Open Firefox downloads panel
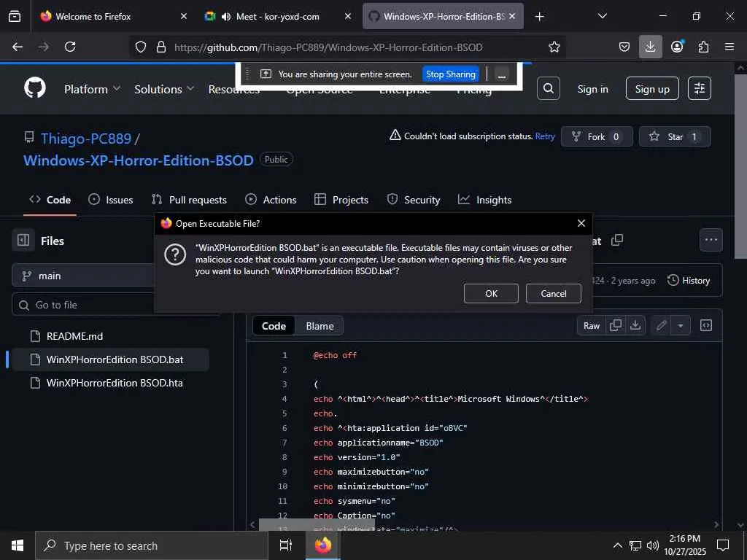Screen dimensions: 747x560 pos(650,47)
